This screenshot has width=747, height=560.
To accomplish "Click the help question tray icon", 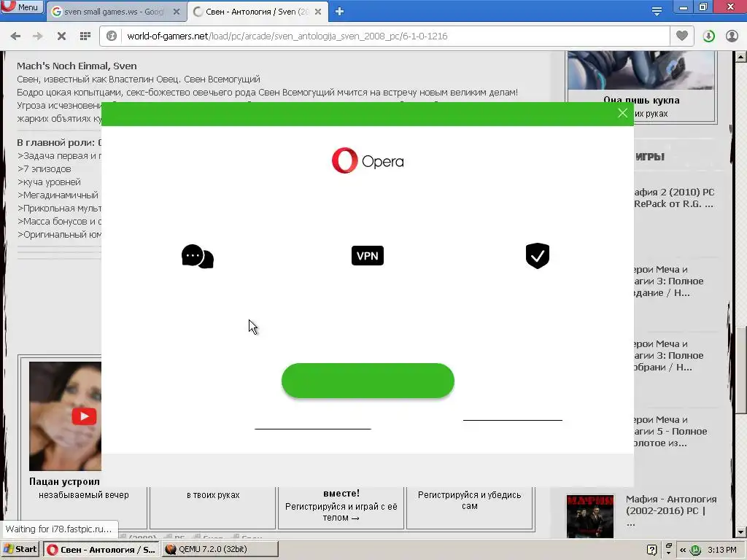I will [652, 550].
